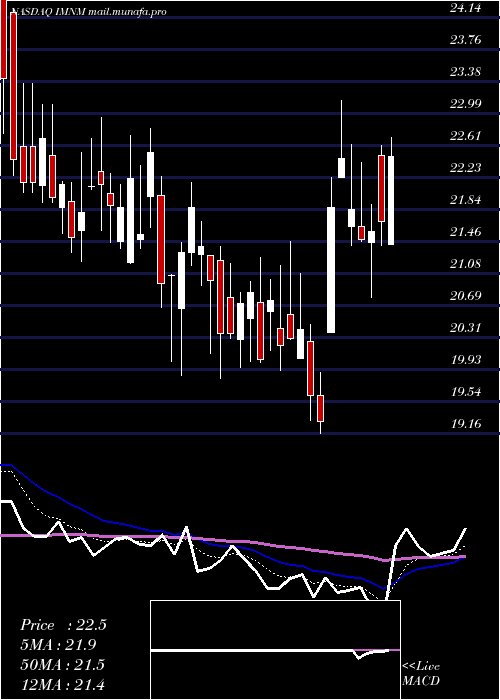This screenshot has width=500, height=700.
Task: Click the lowest red candlestick near 19.16
Action: coord(320,408)
